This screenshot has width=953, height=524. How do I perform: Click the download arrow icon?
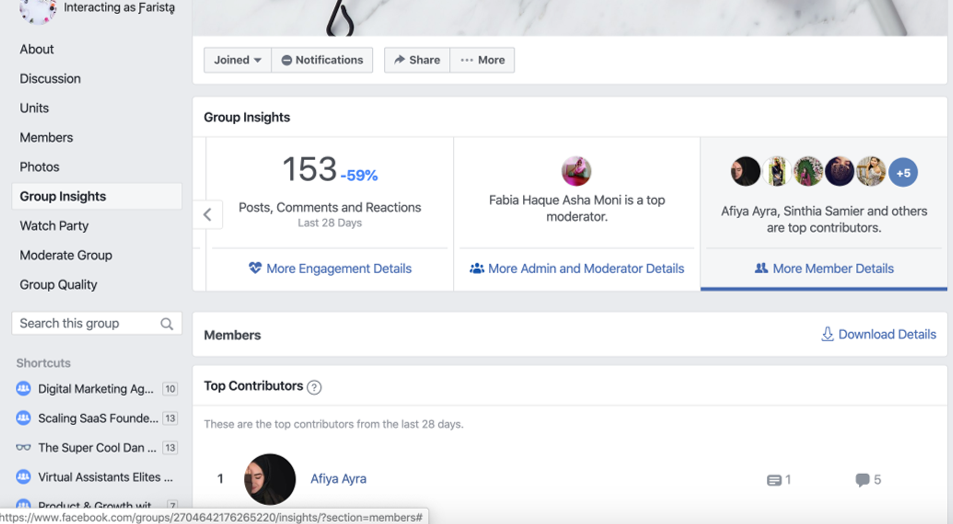click(x=827, y=334)
